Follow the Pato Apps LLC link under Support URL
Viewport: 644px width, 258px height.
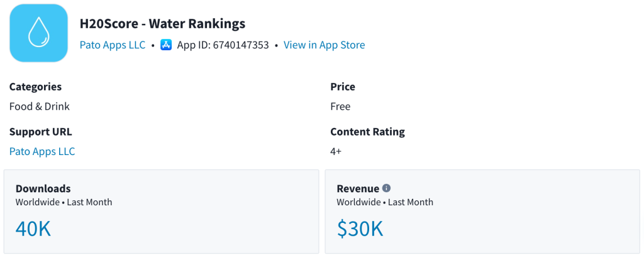click(x=42, y=151)
